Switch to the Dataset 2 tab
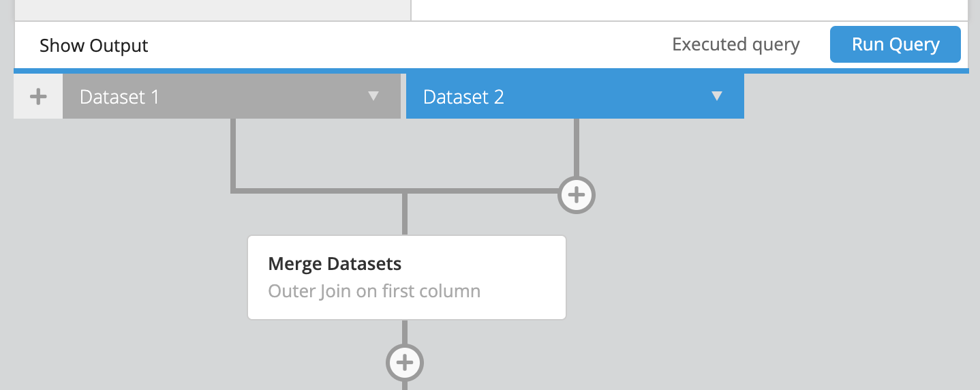Image resolution: width=980 pixels, height=390 pixels. coord(575,97)
